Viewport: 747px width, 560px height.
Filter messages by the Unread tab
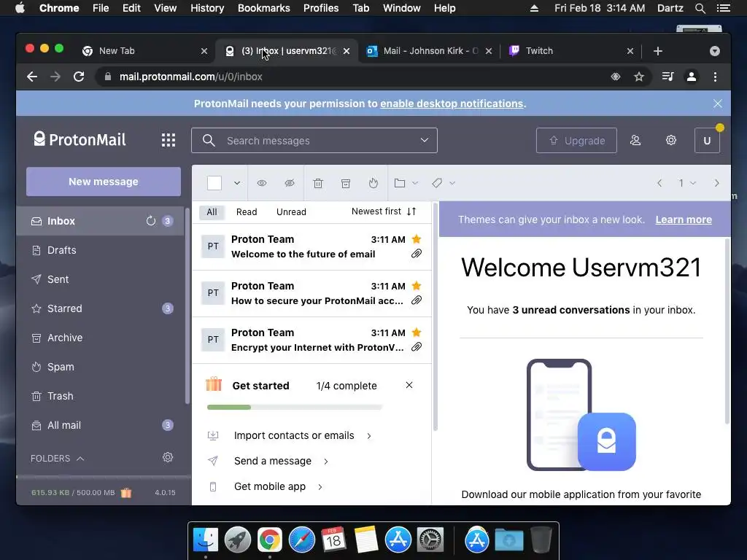[291, 212]
